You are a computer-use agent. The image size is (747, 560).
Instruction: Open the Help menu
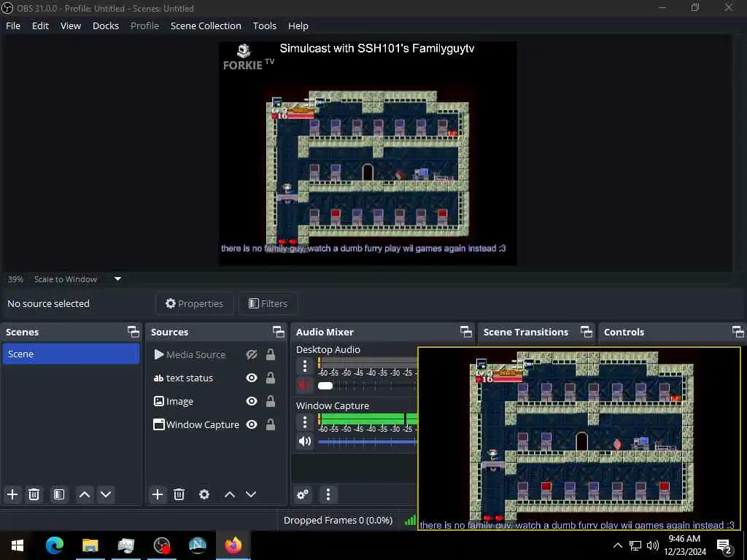pos(298,26)
